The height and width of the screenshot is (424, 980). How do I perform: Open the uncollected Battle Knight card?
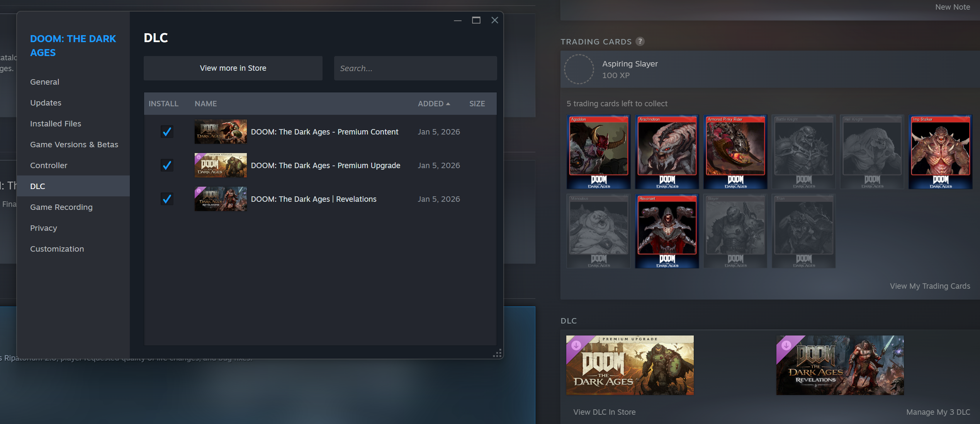pyautogui.click(x=804, y=152)
